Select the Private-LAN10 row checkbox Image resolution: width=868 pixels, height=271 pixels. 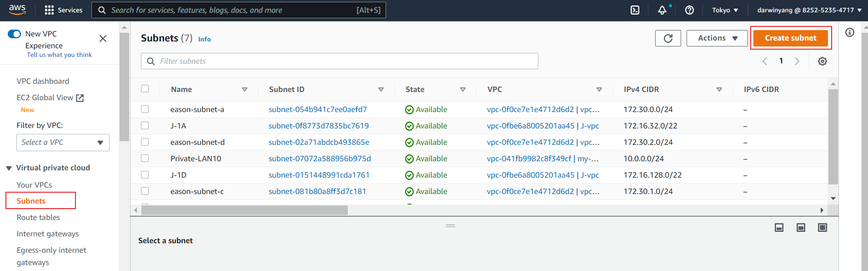[145, 159]
